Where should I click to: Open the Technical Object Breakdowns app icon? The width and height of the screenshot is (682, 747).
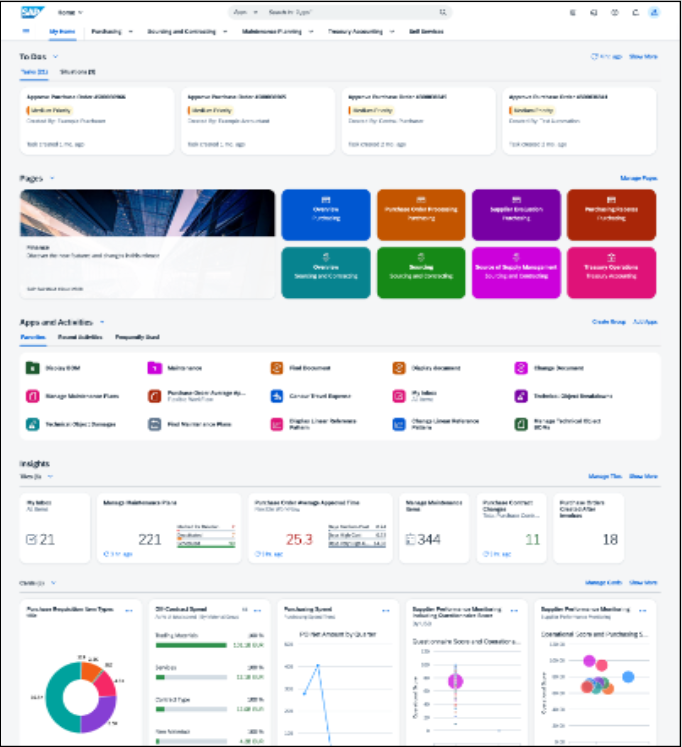pyautogui.click(x=521, y=396)
